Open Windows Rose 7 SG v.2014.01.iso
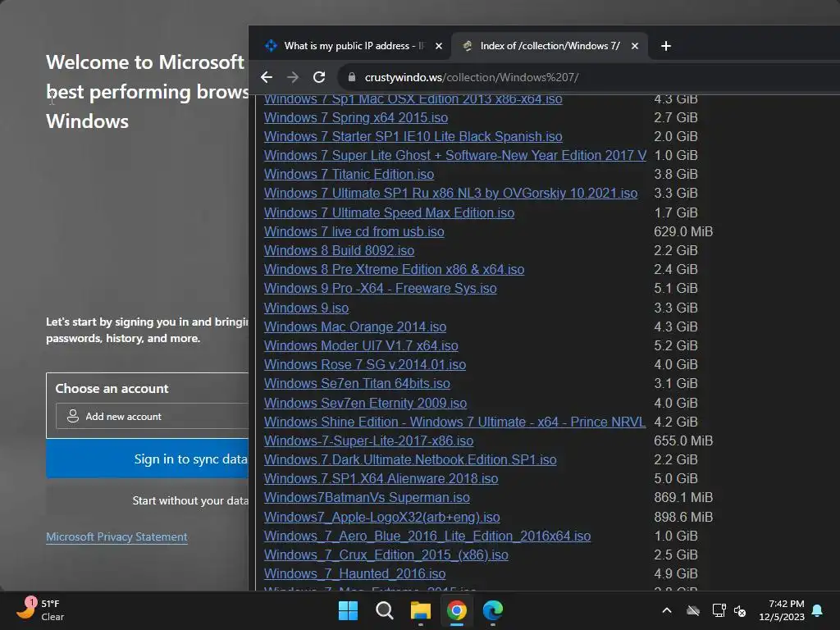Image resolution: width=840 pixels, height=630 pixels. [365, 364]
